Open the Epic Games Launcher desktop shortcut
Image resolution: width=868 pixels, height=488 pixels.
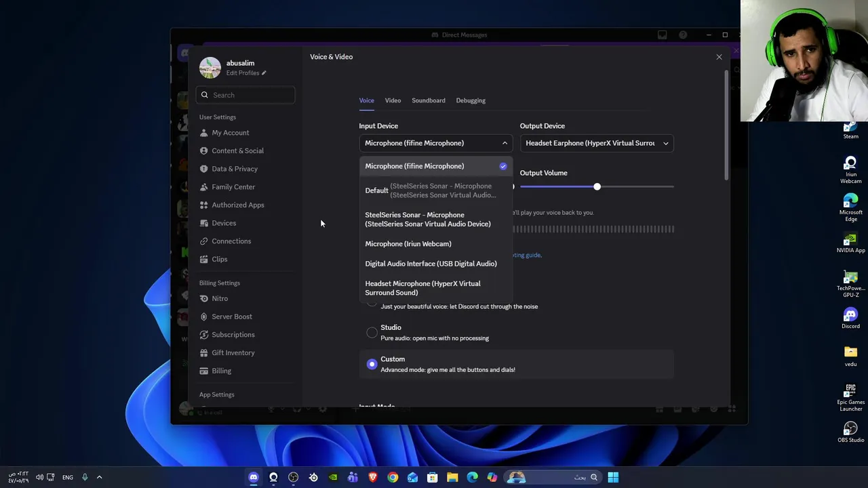[850, 398]
